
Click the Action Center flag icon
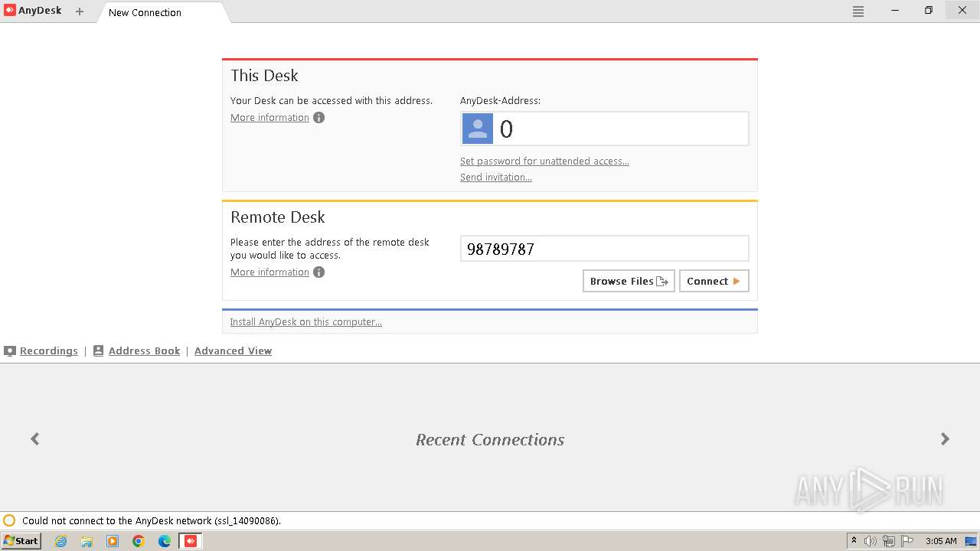pyautogui.click(x=907, y=541)
